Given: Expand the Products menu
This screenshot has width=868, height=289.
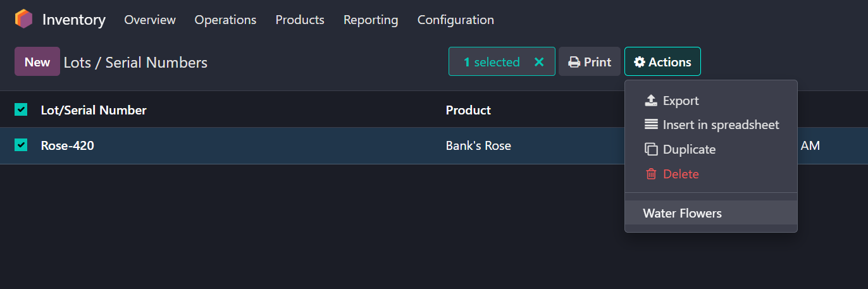Looking at the screenshot, I should point(300,20).
